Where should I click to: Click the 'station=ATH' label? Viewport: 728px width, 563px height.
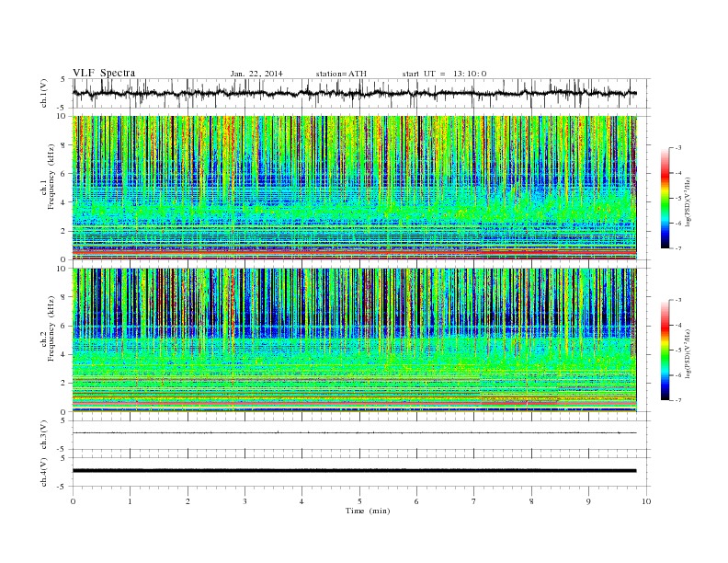point(341,74)
